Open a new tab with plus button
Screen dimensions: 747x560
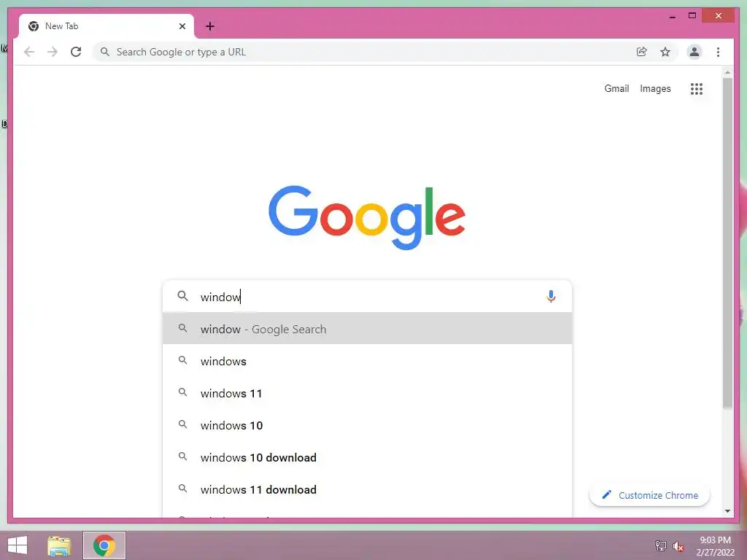209,26
